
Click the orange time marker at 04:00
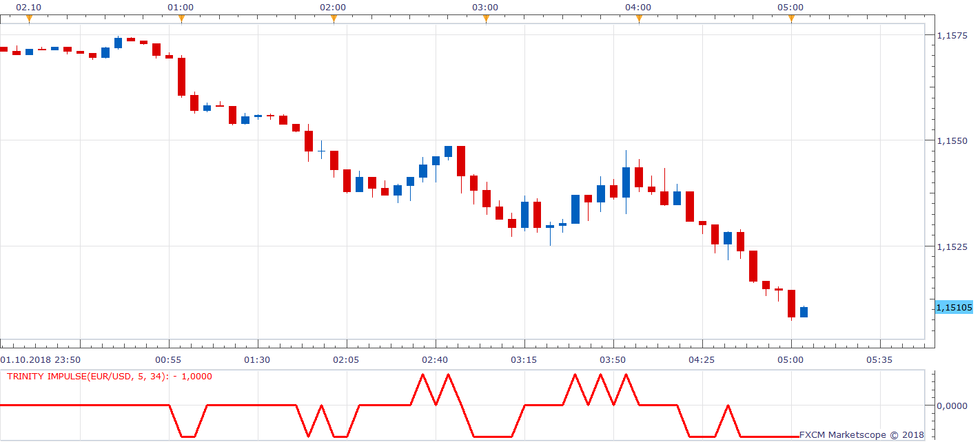click(x=639, y=19)
